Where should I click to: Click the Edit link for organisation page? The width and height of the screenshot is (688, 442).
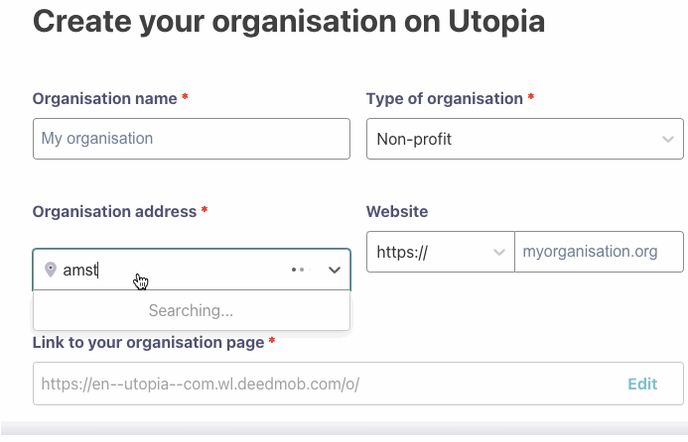point(642,384)
